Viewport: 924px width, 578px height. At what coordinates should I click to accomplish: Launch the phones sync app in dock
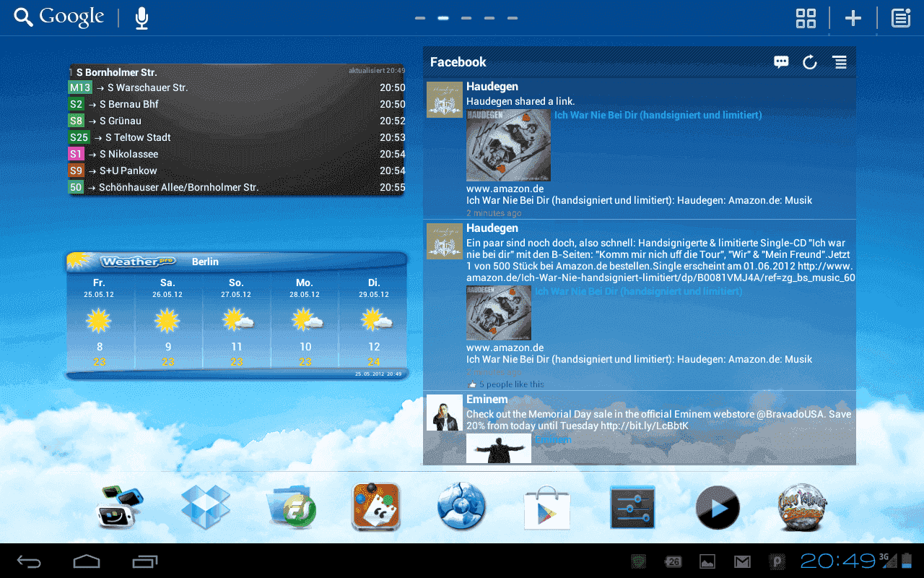tap(120, 507)
